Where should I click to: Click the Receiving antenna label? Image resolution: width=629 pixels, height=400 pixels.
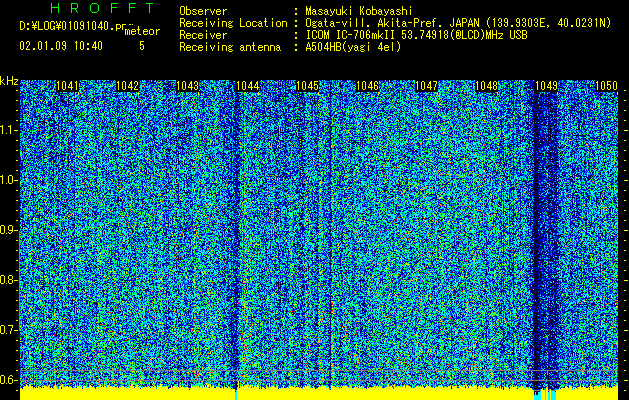click(x=230, y=47)
